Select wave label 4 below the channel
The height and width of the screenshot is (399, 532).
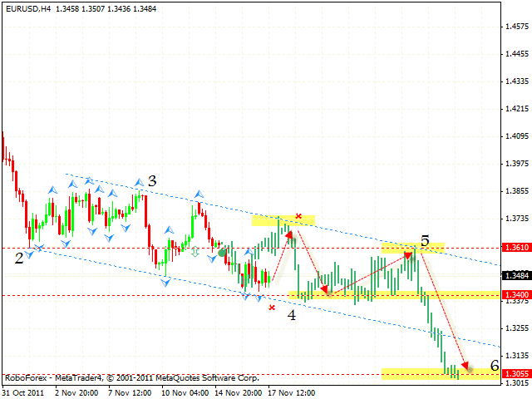coord(292,315)
